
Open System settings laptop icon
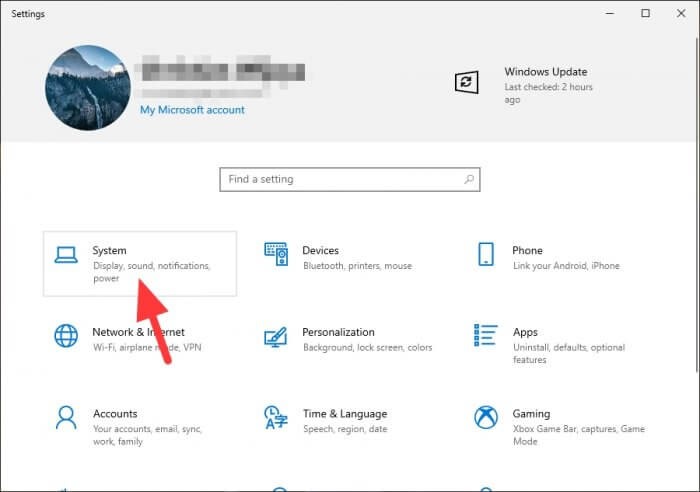click(66, 255)
